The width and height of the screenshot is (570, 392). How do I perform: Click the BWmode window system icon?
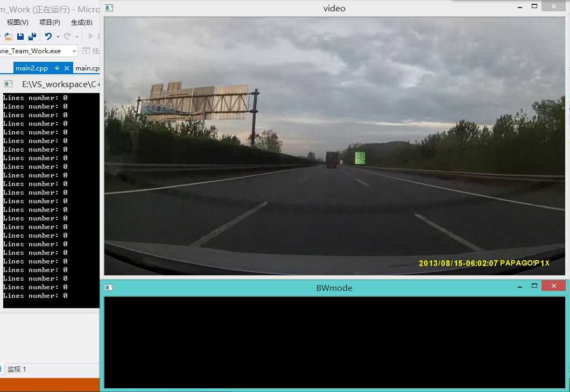pos(109,288)
